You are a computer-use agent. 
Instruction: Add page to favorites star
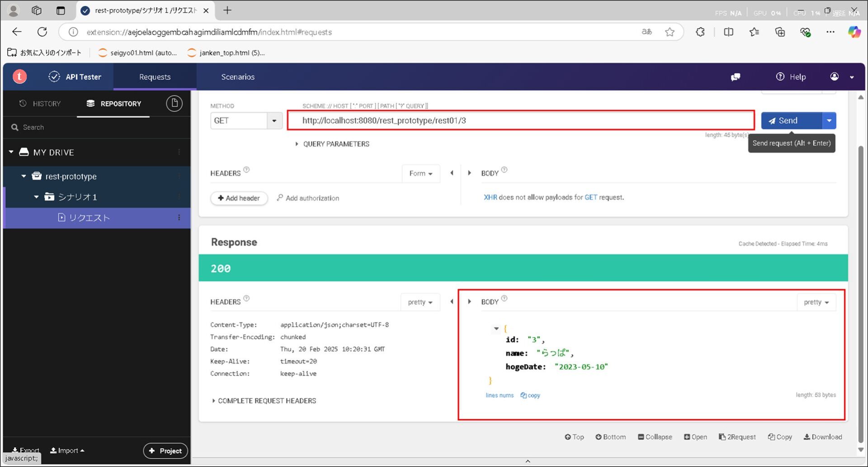(x=670, y=32)
